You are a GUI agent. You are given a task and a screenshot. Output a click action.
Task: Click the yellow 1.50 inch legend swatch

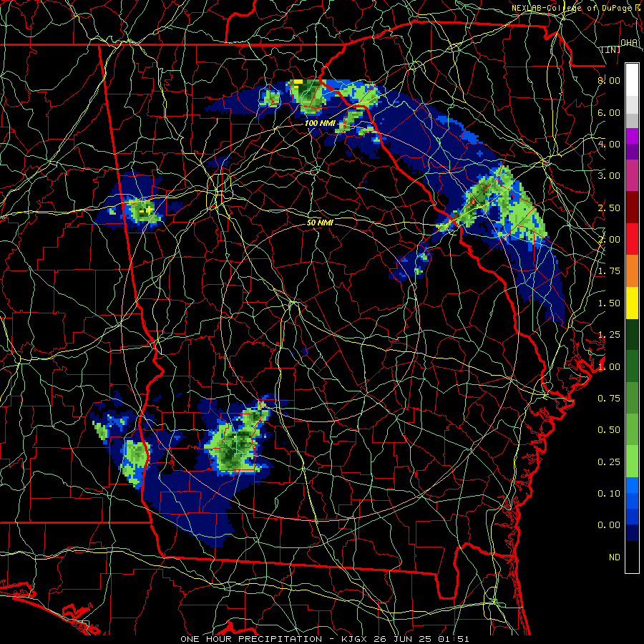632,303
